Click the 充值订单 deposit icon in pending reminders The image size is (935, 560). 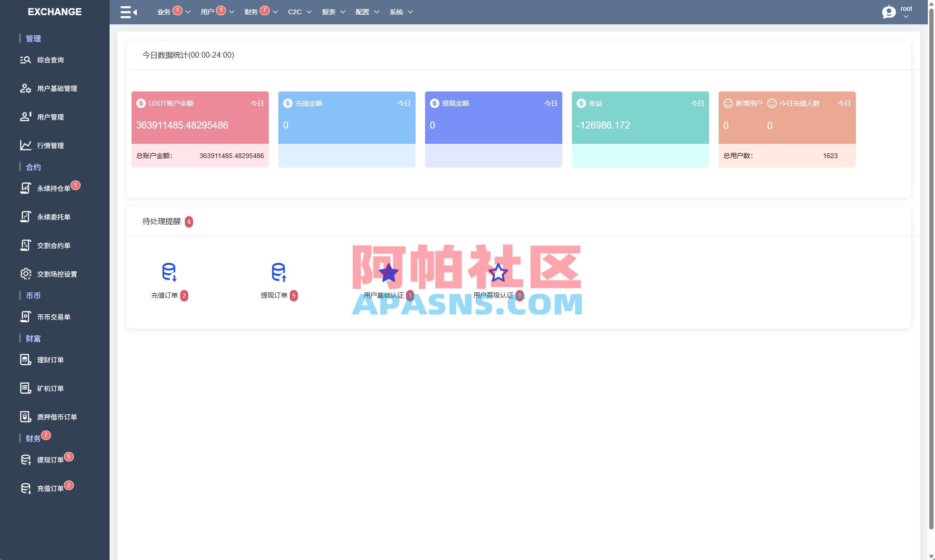click(x=169, y=272)
